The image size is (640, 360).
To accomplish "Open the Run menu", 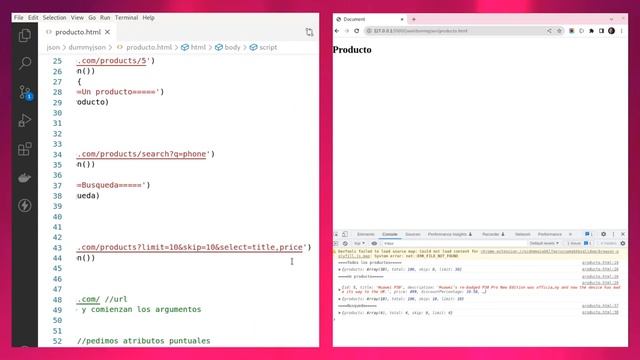I will click(105, 18).
